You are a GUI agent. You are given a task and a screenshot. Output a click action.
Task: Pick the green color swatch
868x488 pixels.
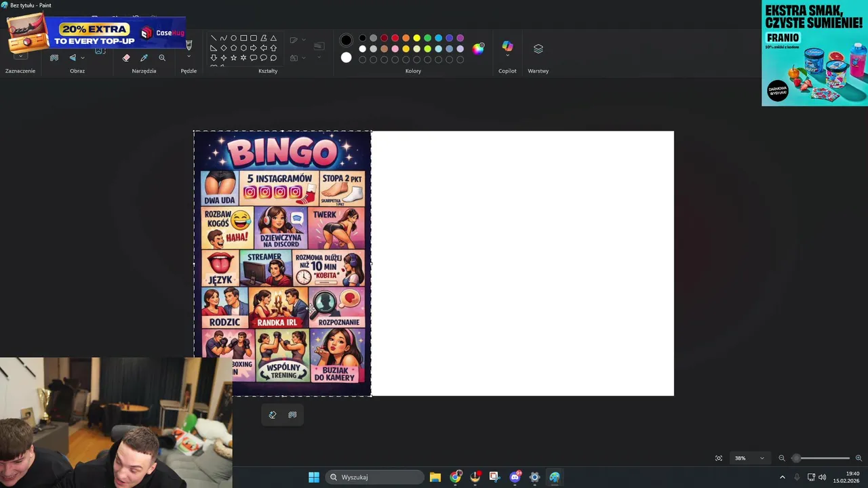427,38
